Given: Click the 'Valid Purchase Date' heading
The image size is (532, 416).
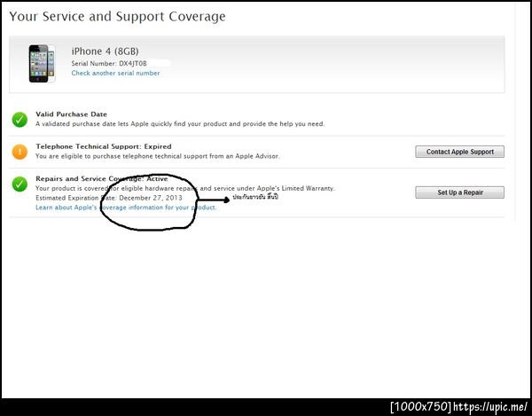Looking at the screenshot, I should 71,114.
